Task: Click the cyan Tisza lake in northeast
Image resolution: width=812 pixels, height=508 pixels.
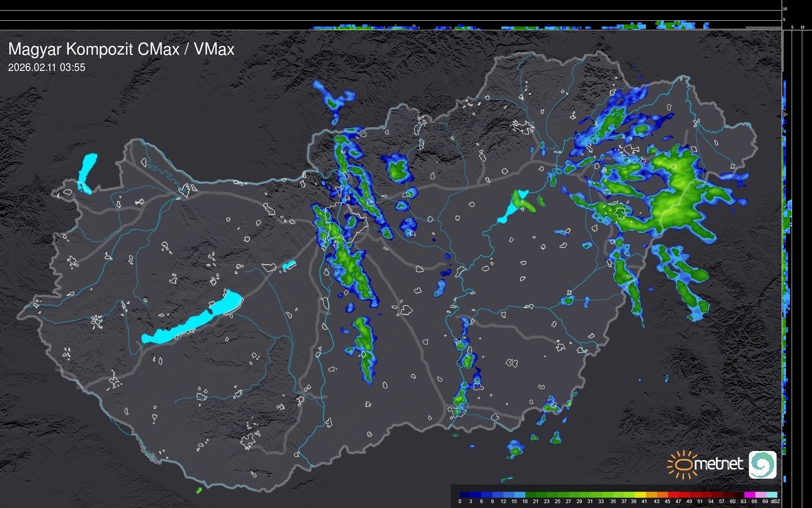Action: [509, 211]
